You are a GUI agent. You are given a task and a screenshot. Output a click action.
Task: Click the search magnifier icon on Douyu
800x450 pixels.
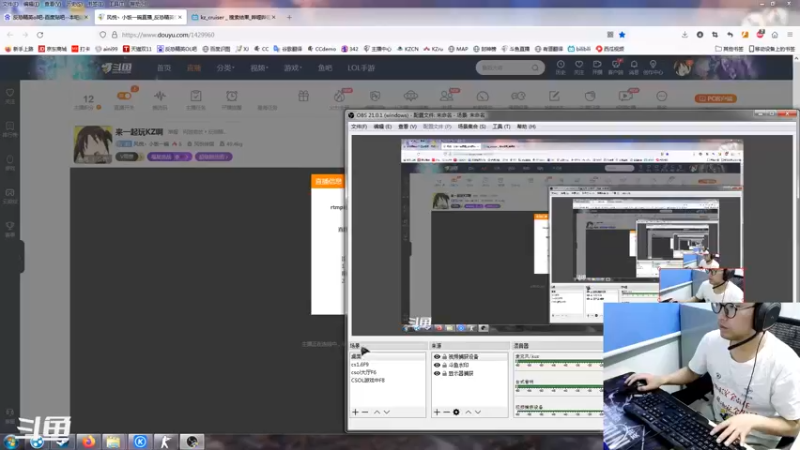point(535,67)
